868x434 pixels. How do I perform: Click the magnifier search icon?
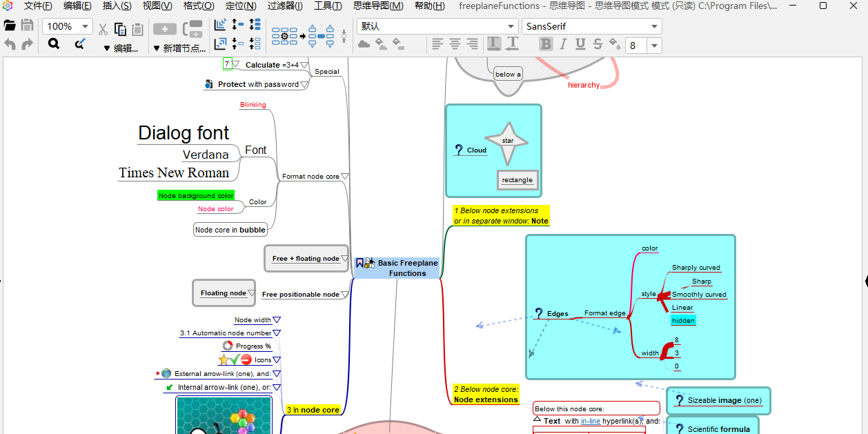tap(54, 44)
